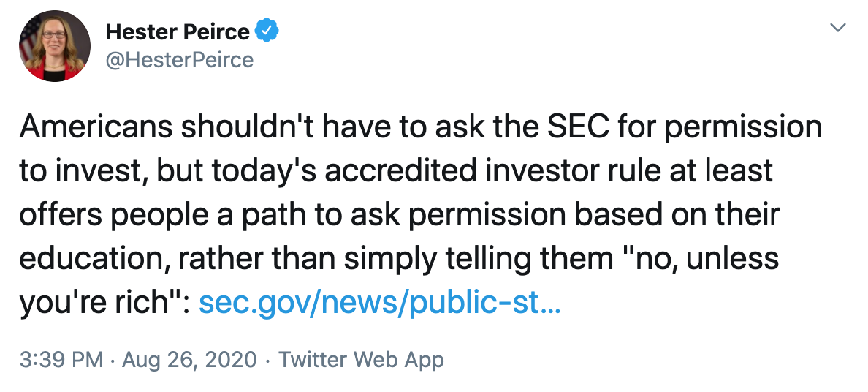Image resolution: width=868 pixels, height=392 pixels.
Task: Follow the sec.gov/news/public-st… link
Action: click(379, 301)
